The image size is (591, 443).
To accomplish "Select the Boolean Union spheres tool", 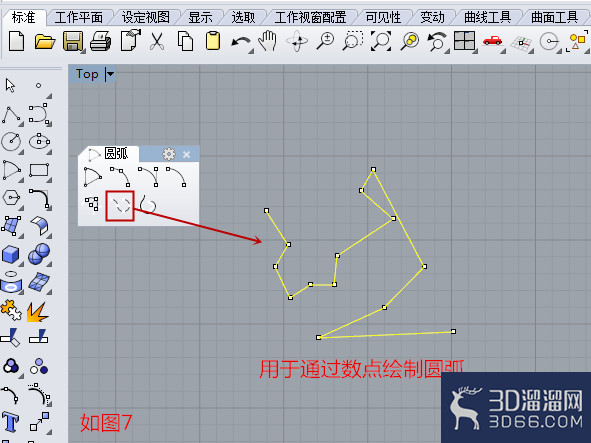I will (x=39, y=254).
